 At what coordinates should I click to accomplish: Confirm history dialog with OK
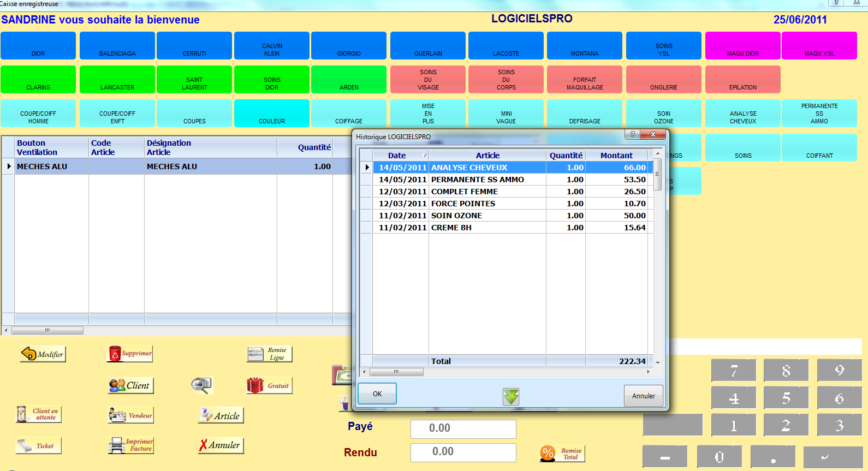[x=377, y=394]
